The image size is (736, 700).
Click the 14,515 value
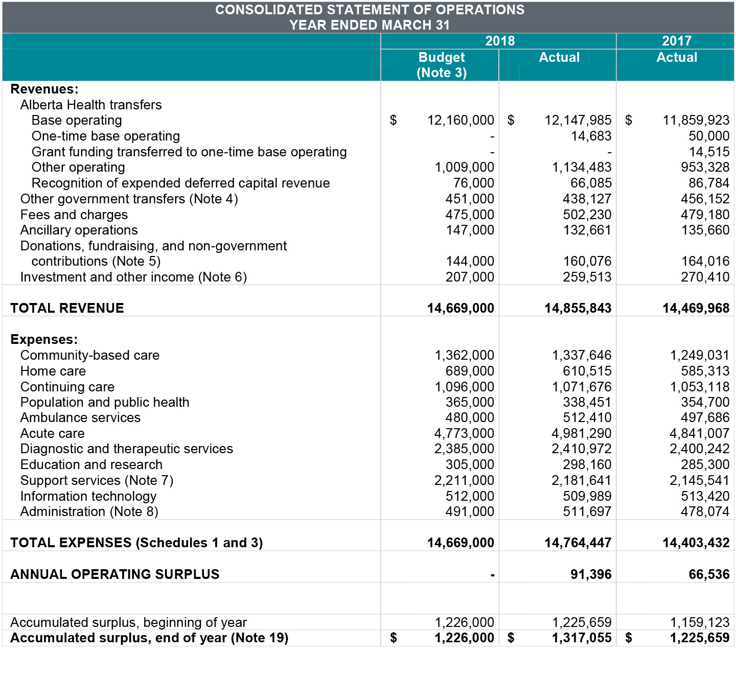coord(709,152)
